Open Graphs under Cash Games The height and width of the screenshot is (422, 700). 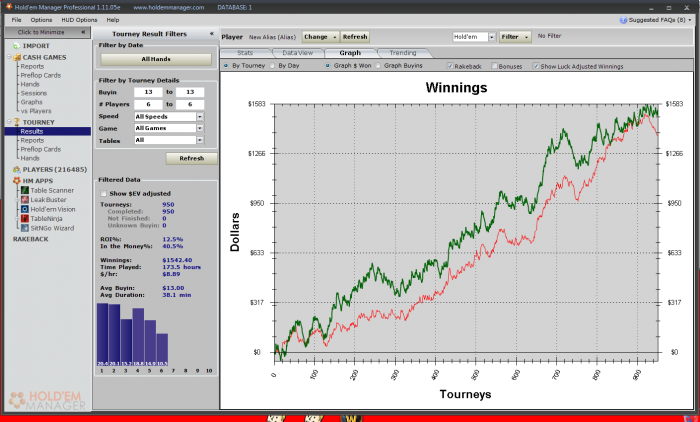[x=31, y=102]
